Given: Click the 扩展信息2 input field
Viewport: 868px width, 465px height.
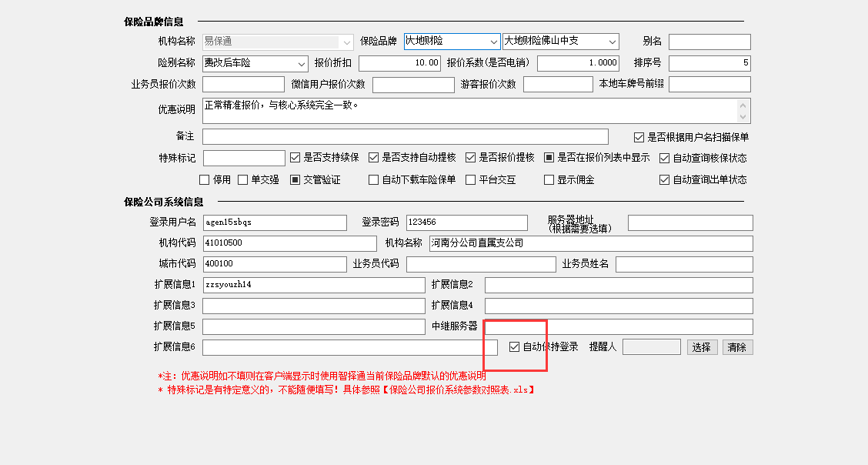Looking at the screenshot, I should [x=619, y=285].
